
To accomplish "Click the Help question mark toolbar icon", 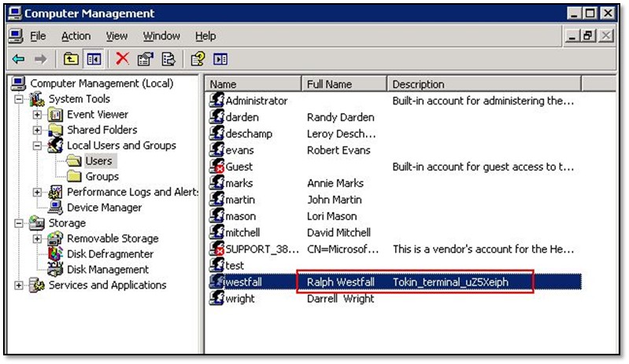I will click(198, 59).
